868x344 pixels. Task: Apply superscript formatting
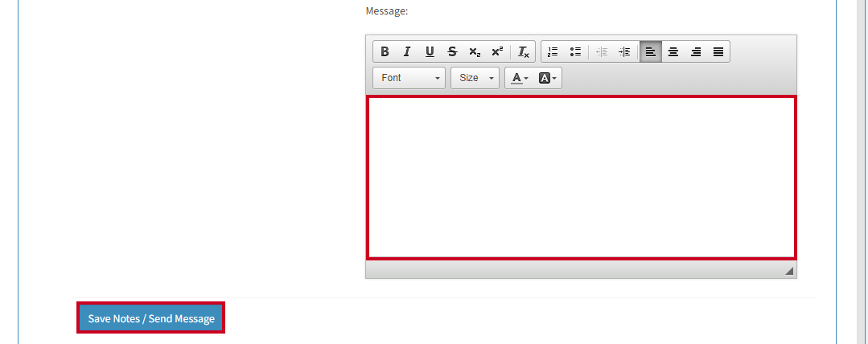click(x=497, y=51)
